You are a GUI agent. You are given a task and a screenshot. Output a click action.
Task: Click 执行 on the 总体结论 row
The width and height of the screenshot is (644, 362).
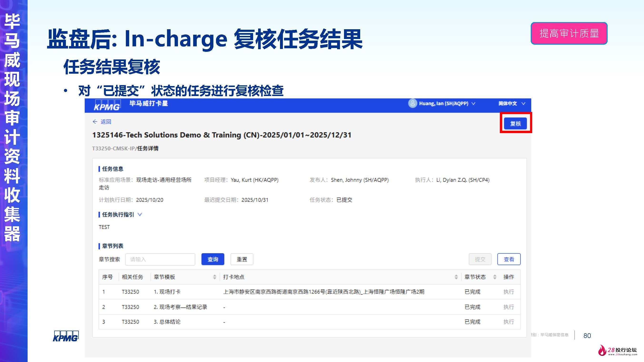pos(509,322)
